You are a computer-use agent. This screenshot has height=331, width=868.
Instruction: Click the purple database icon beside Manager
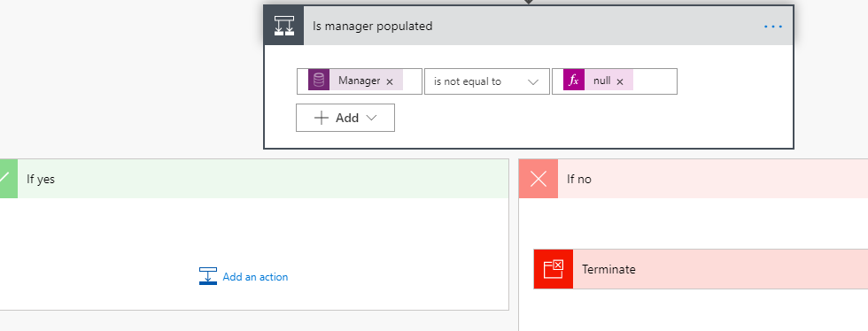pyautogui.click(x=319, y=81)
